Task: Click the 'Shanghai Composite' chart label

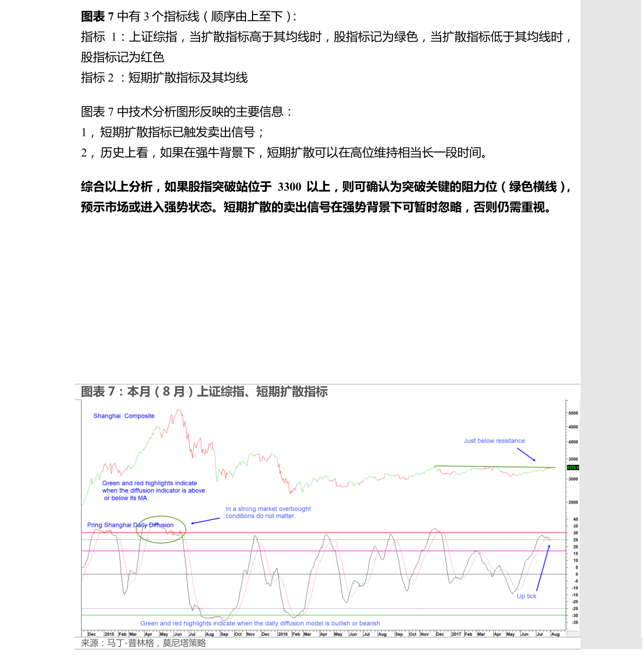Action: pos(124,416)
